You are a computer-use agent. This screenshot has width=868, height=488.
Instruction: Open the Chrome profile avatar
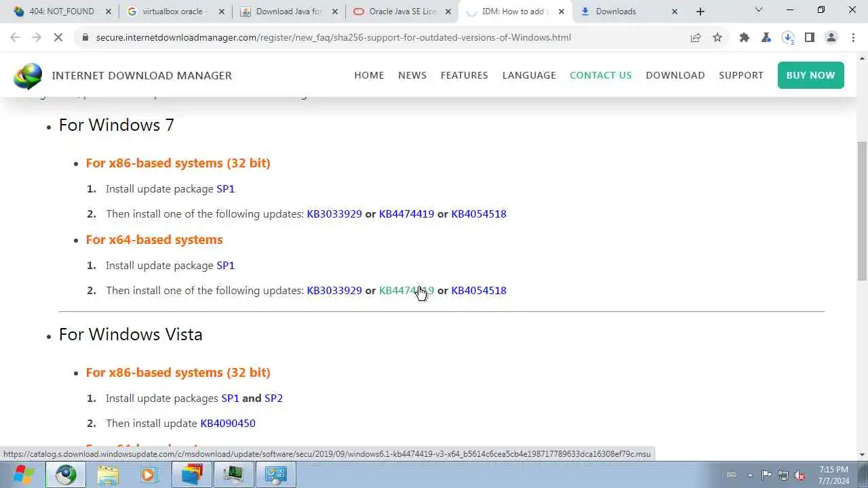[831, 37]
